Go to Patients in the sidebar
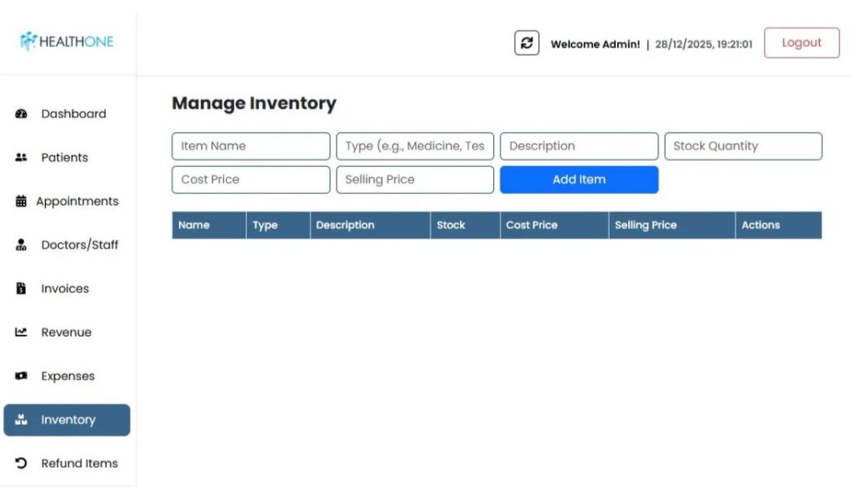The height and width of the screenshot is (504, 853). coord(64,157)
